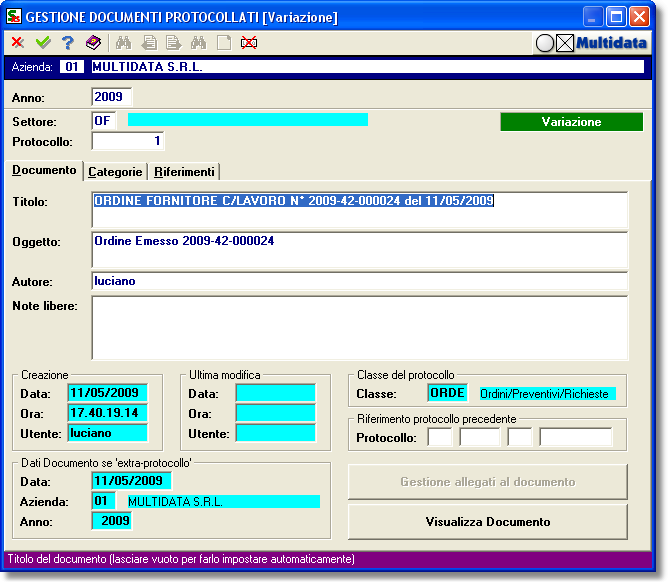Click the Classe field showing ORDE
668x584 pixels.
coord(447,393)
